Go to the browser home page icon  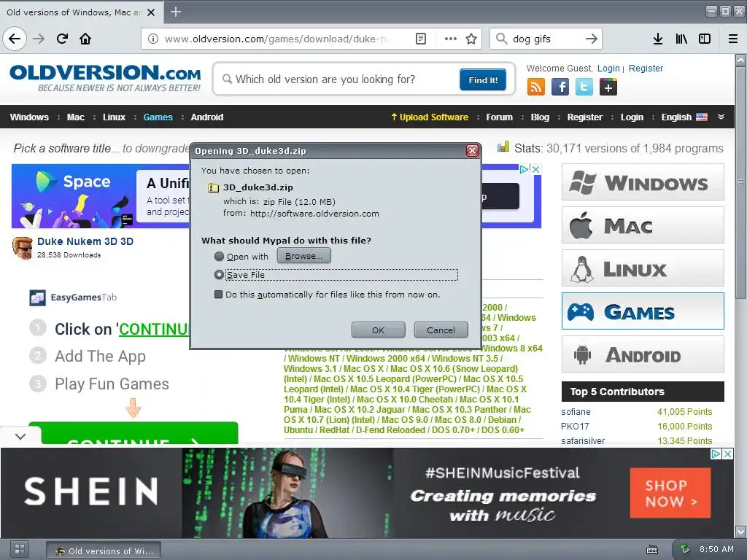click(x=85, y=39)
